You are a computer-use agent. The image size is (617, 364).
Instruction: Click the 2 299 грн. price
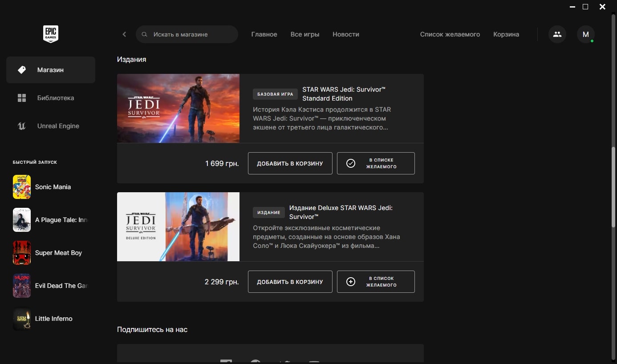[222, 282]
